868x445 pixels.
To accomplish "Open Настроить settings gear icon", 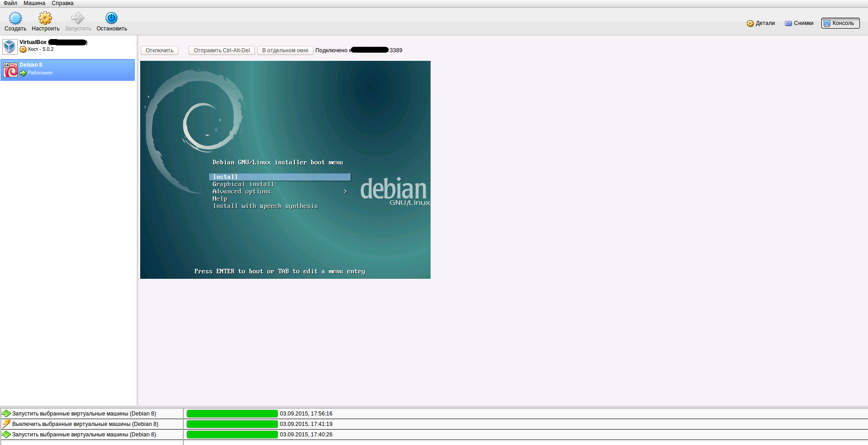I will (45, 18).
